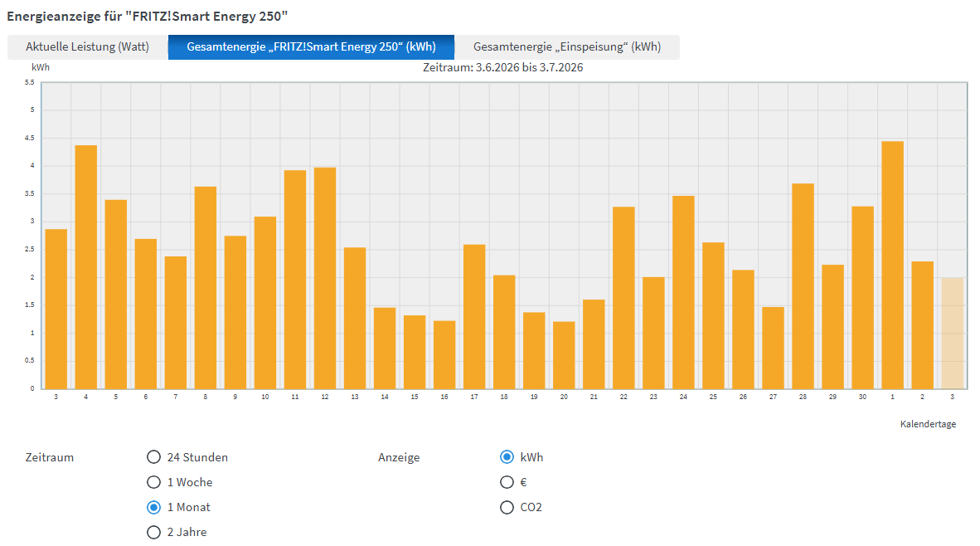The image size is (980, 546).
Task: Click the bar for day 15
Action: click(x=415, y=352)
